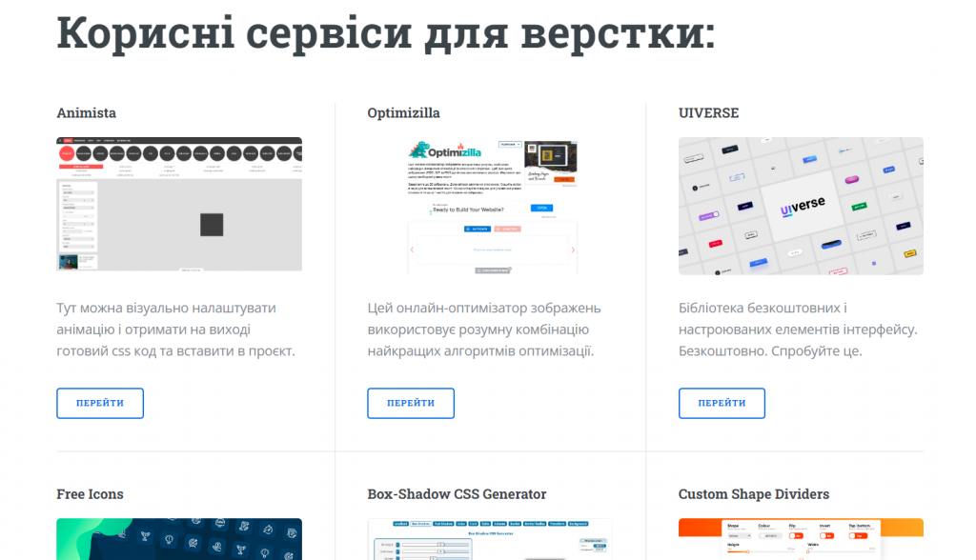Viewport: 976px width, 560px height.
Task: Click the description starting "Бібліотека безкоштовних"
Action: 798,330
